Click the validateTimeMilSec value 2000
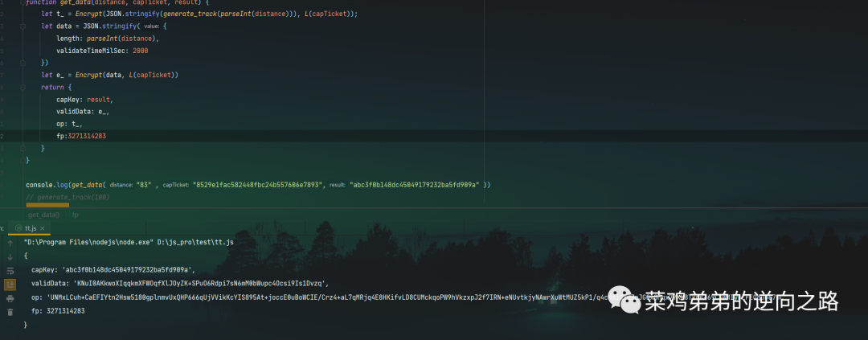 138,51
